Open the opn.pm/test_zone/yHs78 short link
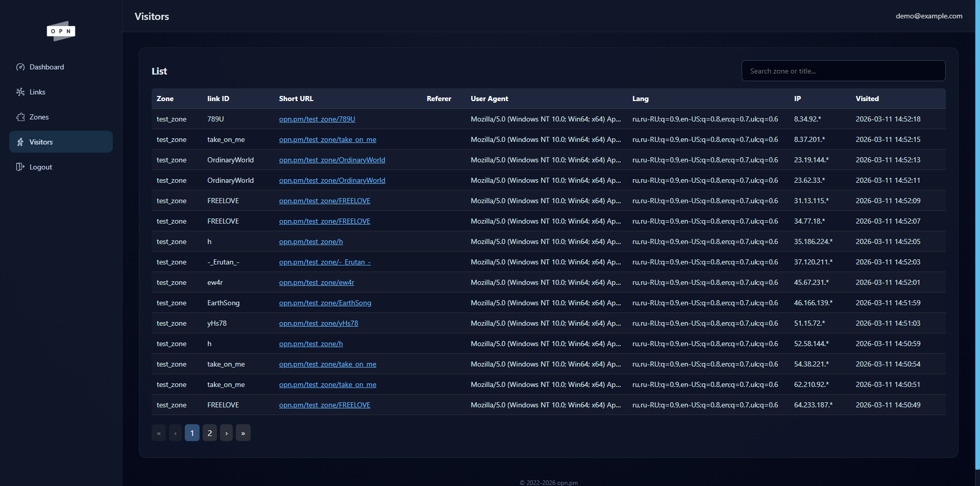 318,323
